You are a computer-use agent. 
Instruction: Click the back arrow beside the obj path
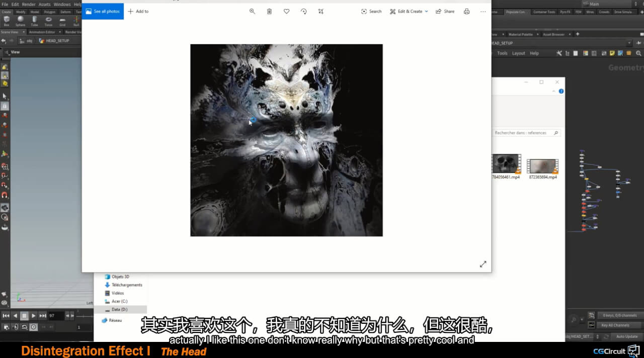(4, 41)
